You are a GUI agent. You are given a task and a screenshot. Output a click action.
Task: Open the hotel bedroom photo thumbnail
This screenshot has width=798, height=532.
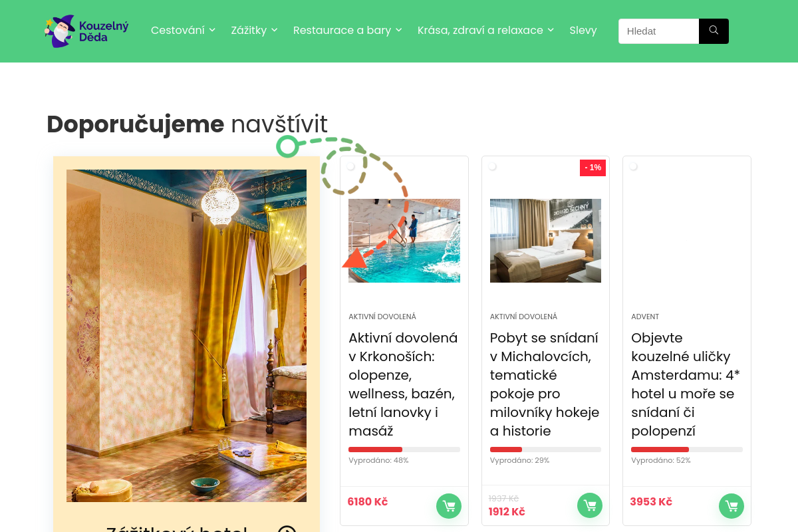coord(545,241)
